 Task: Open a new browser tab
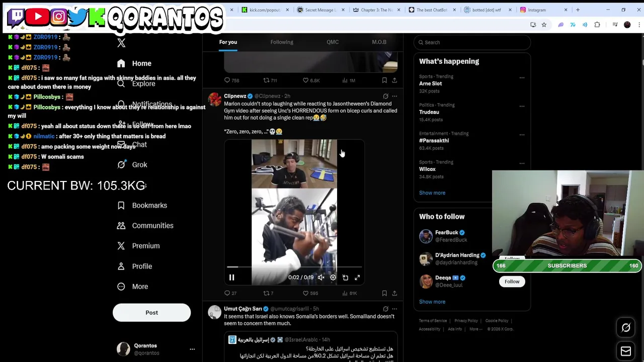coord(578,10)
